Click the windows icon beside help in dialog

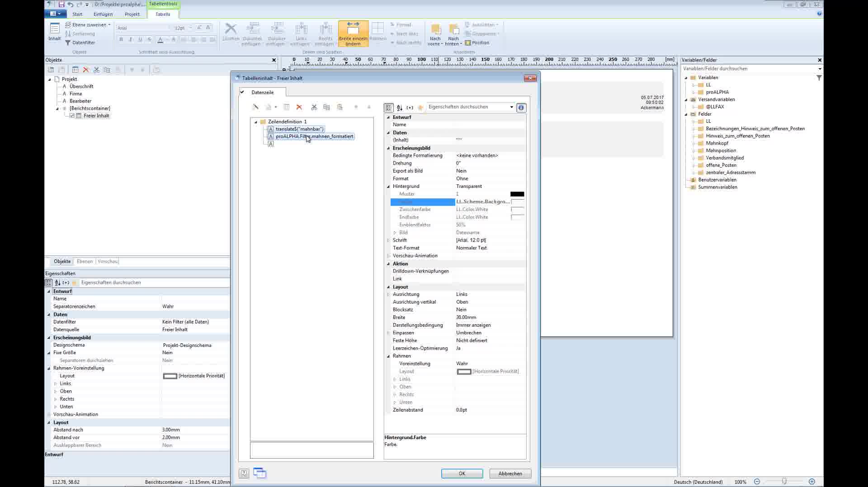[x=259, y=473]
